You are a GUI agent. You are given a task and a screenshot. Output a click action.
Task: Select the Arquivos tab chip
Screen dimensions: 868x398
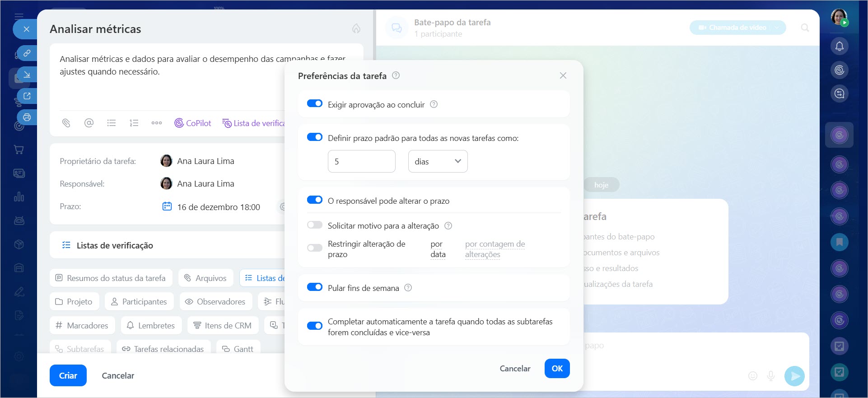coord(206,278)
